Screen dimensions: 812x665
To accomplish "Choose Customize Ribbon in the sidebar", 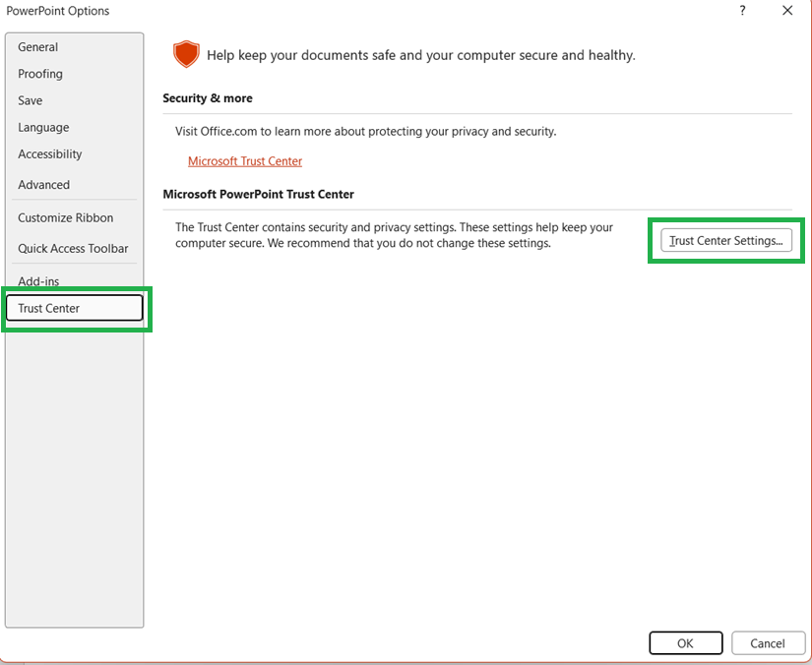I will point(74,217).
